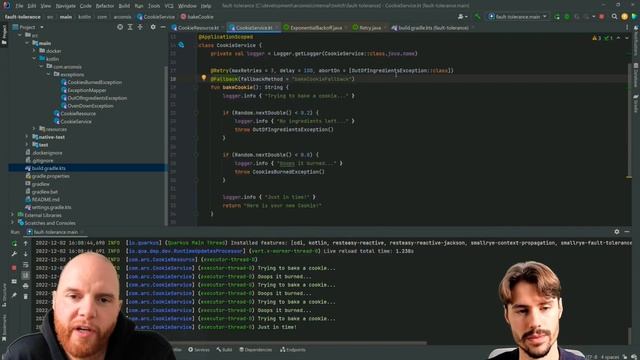Expand Scratches and Consoles node
The image size is (640, 360).
click(13, 222)
